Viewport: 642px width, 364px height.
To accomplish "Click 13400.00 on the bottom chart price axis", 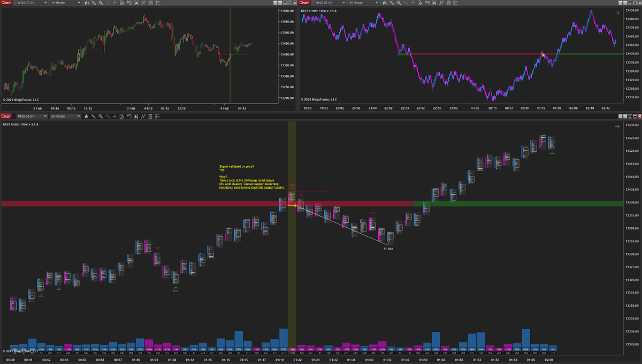I will pyautogui.click(x=632, y=203).
